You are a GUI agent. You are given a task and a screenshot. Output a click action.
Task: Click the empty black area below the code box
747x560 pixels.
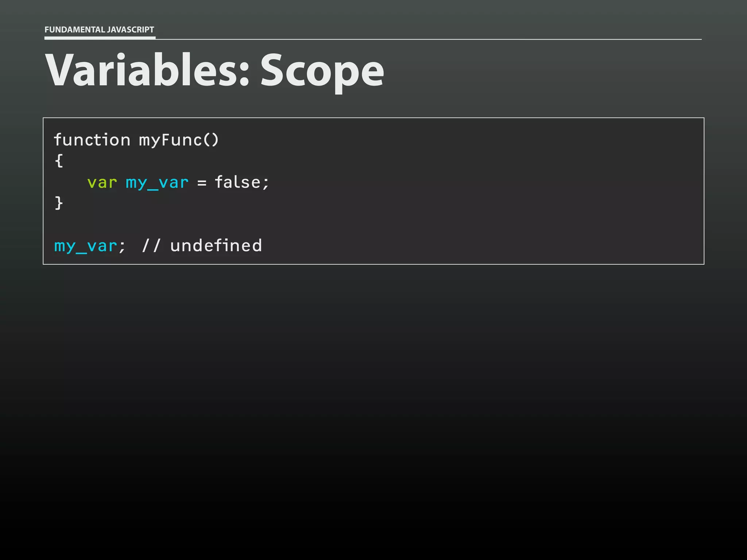click(373, 401)
